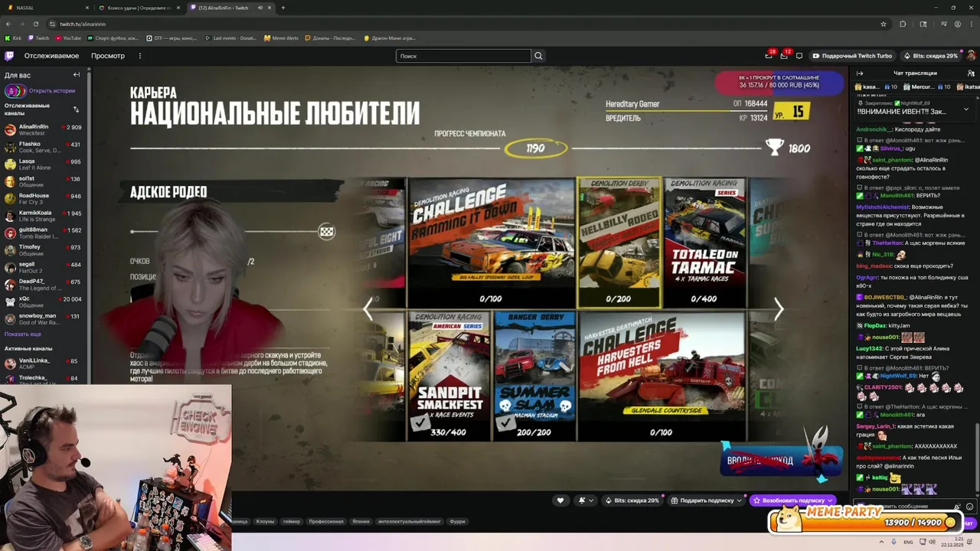980x551 pixels.
Task: Open the xQc channel in the sidebar
Action: tap(44, 302)
